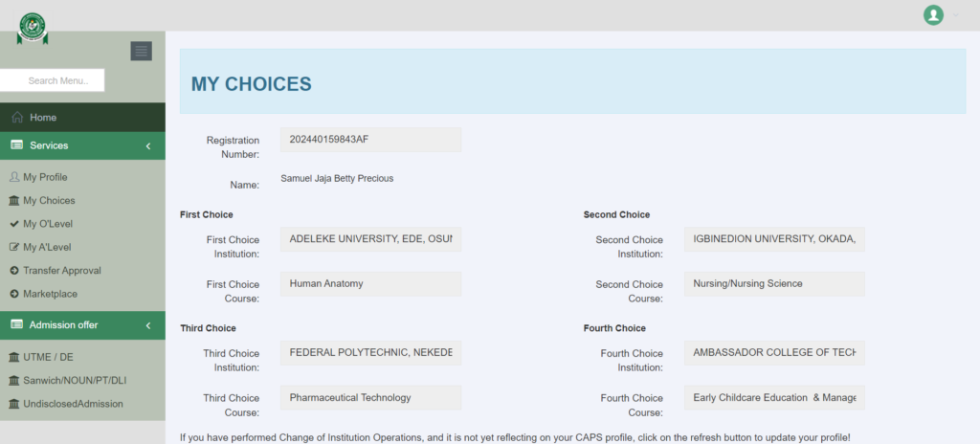Open UndisclosedAdmission page
The height and width of the screenshot is (444, 980).
[73, 404]
